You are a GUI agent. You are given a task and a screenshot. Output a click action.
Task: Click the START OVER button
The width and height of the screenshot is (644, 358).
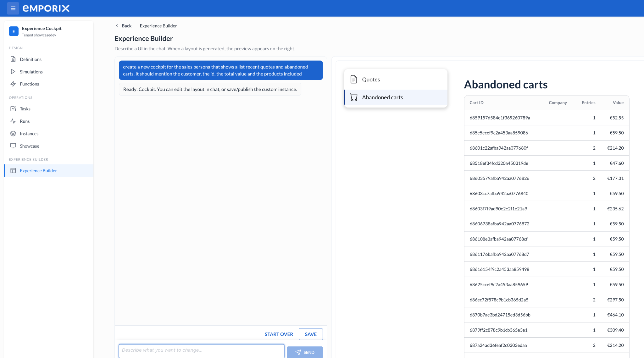(x=279, y=334)
